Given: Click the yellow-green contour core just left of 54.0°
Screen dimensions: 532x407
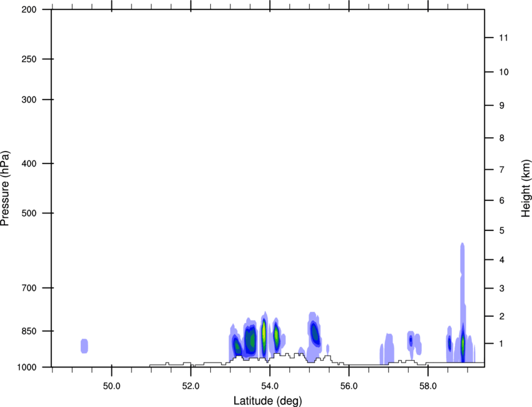Looking at the screenshot, I should 264,336.
